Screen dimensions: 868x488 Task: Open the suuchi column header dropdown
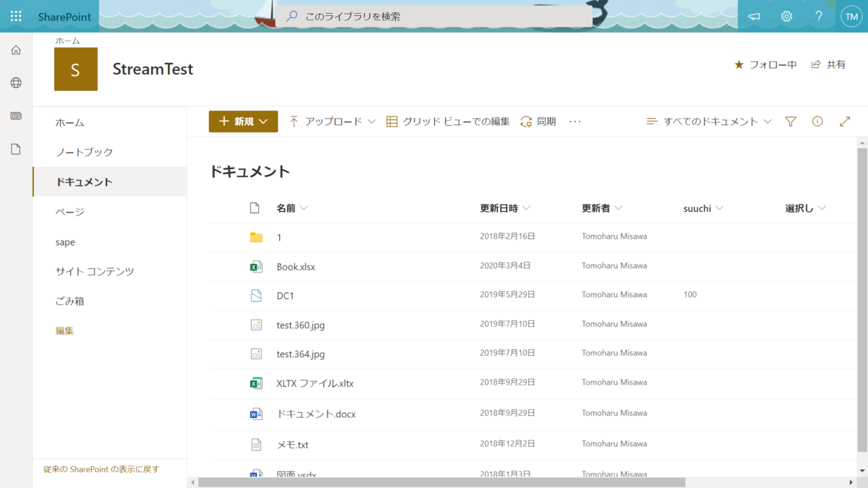(704, 208)
